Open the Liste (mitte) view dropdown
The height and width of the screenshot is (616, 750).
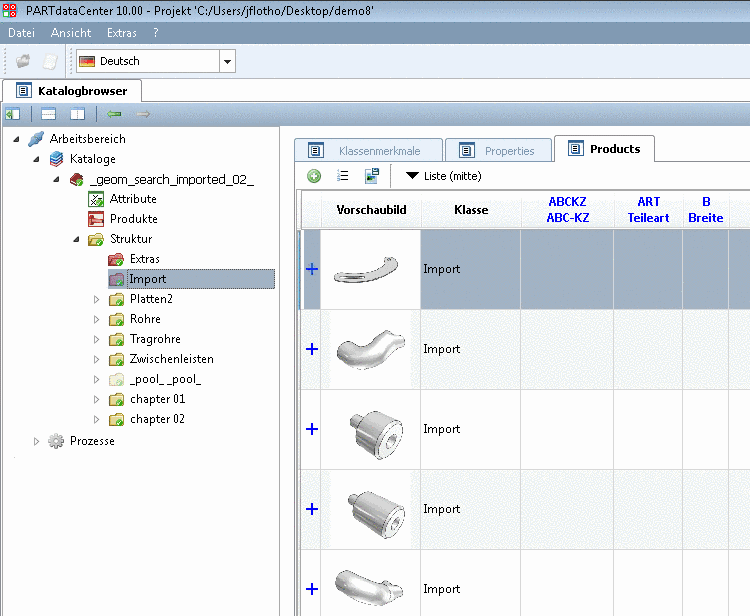(443, 176)
